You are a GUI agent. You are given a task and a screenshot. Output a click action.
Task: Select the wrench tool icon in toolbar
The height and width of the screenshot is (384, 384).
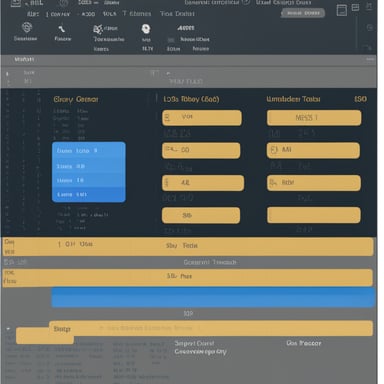point(62,29)
